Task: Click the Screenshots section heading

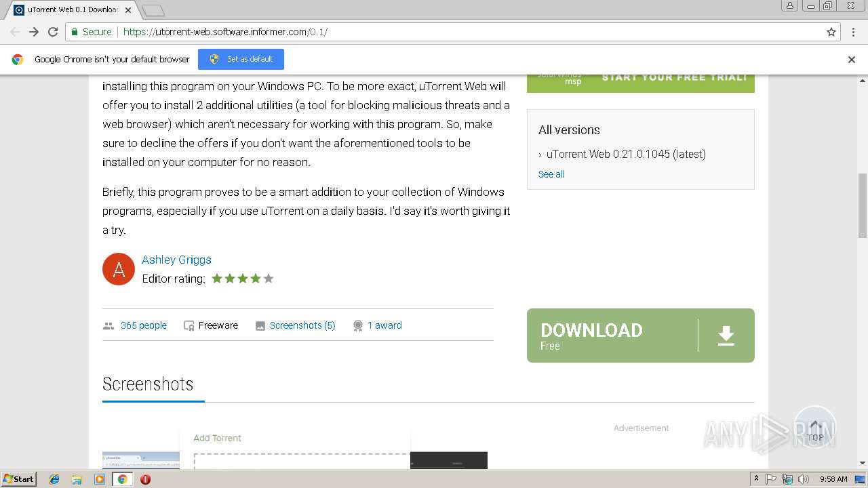Action: point(148,384)
